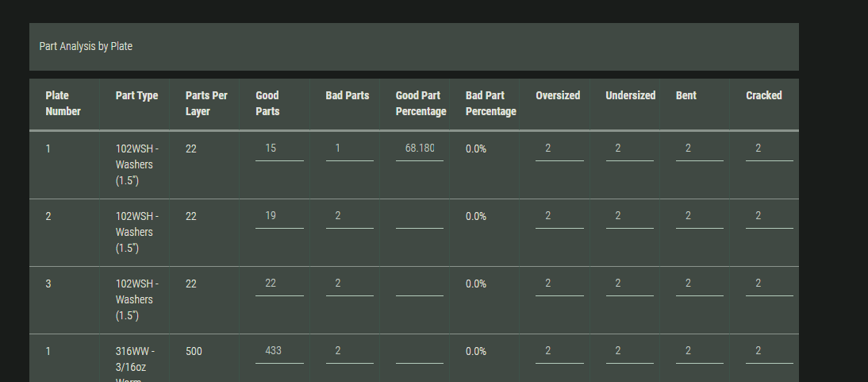Screen dimensions: 868x382
Task: Click empty Good Part Percentage field for 316WW row
Action: 420,352
